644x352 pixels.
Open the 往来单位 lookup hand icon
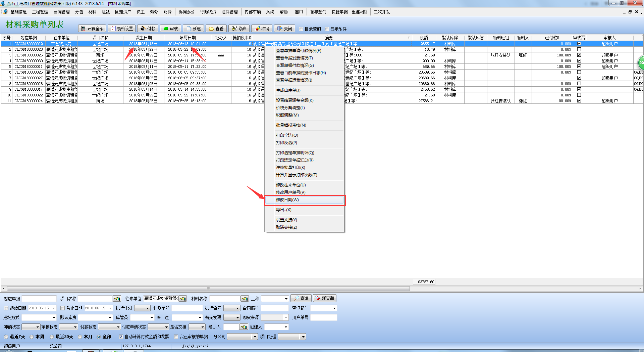coord(183,299)
